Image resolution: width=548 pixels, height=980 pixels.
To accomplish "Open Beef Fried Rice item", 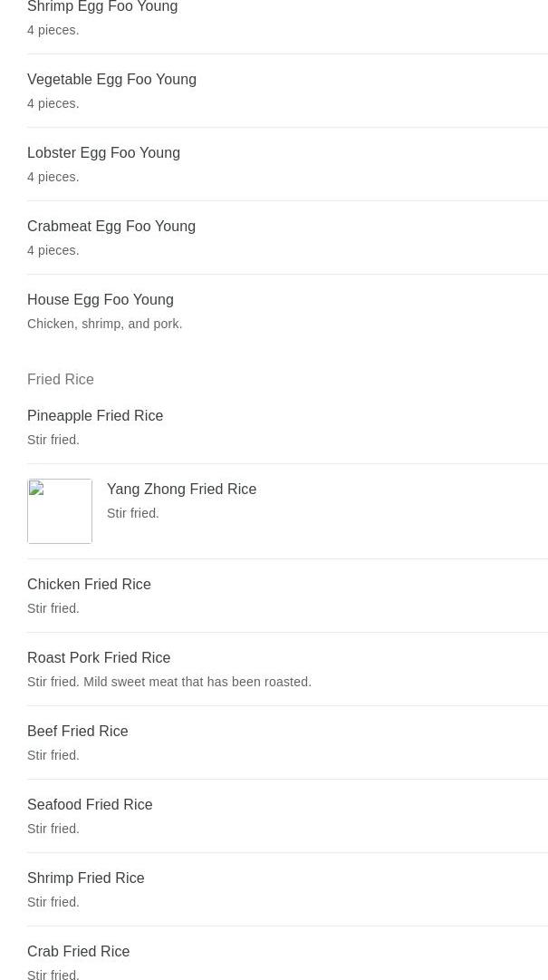I will tap(77, 732).
